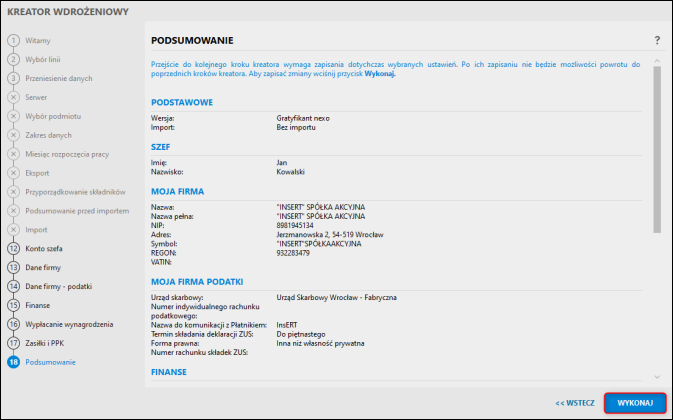
Task: Click the step 13 circle icon
Action: (13, 267)
